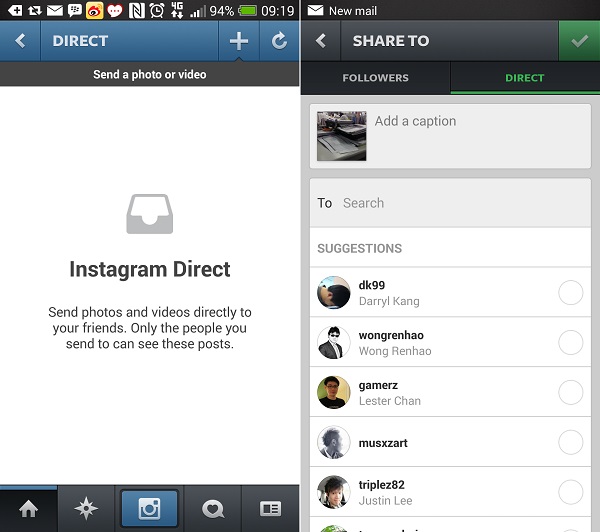Tap the BBM chat icon in status bar
This screenshot has width=600, height=532.
pos(75,10)
